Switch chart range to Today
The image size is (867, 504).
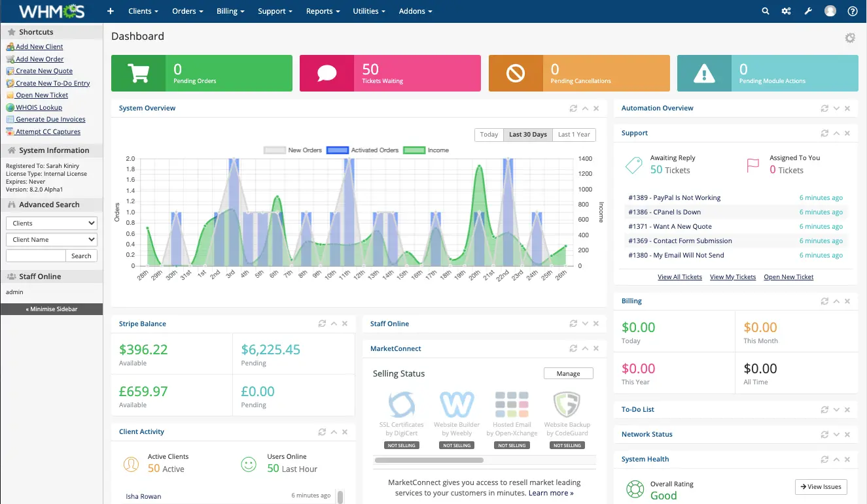(489, 135)
